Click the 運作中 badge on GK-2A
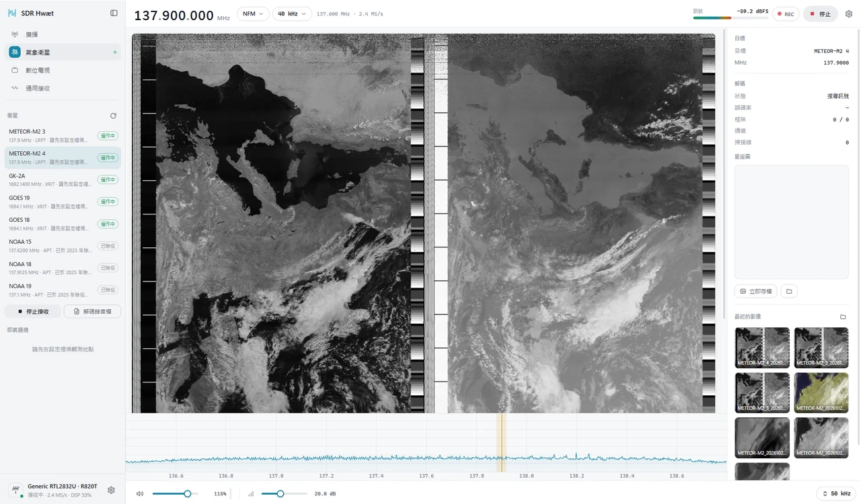This screenshot has width=861, height=504. (108, 179)
